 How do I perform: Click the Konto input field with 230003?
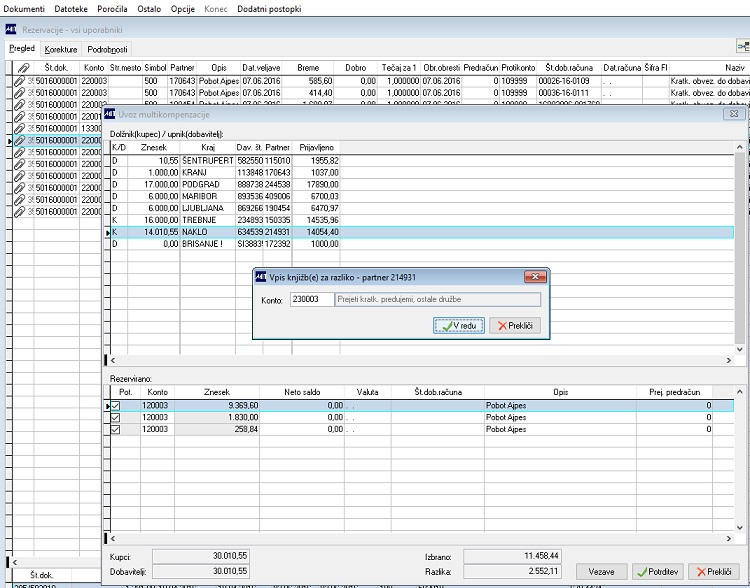click(310, 299)
